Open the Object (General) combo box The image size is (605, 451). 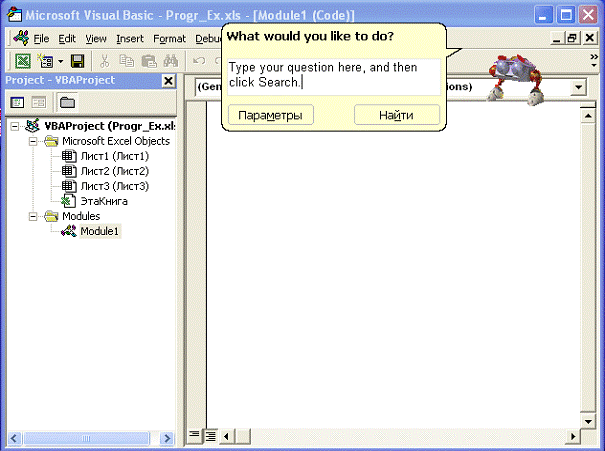pyautogui.click(x=208, y=87)
